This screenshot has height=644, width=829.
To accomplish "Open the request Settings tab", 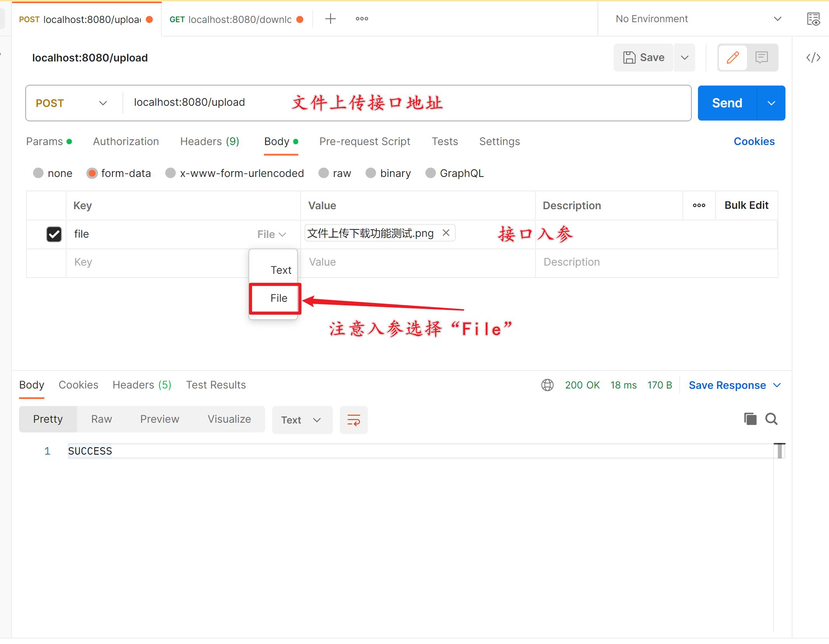I will pyautogui.click(x=499, y=142).
